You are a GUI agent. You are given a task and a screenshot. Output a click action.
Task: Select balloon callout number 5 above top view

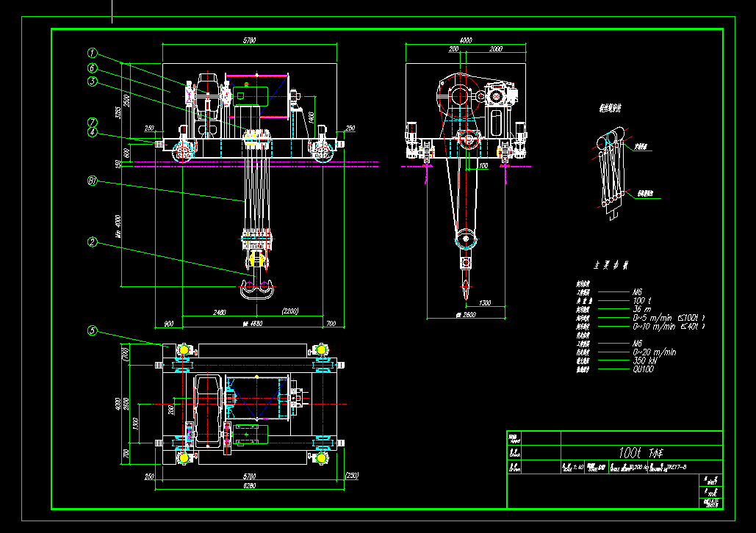click(x=91, y=330)
